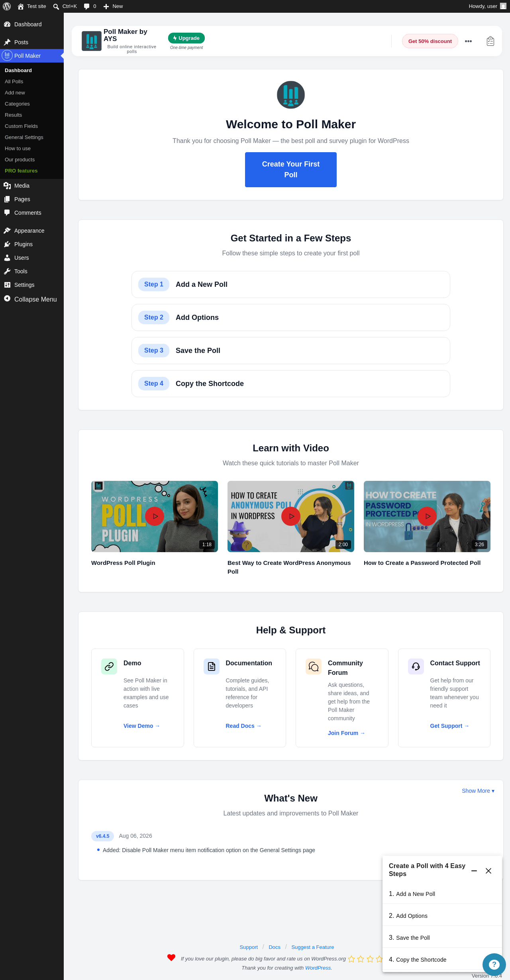Open the three-dots more options menu
Screen dimensions: 510x980
468,41
